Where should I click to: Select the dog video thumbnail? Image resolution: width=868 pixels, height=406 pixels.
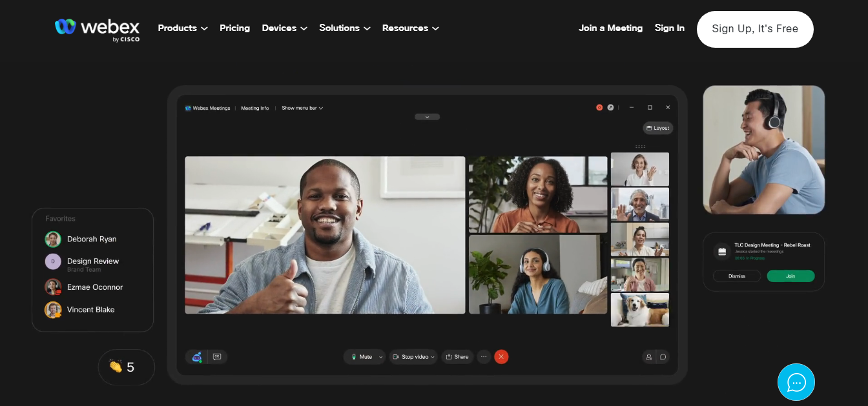click(640, 310)
